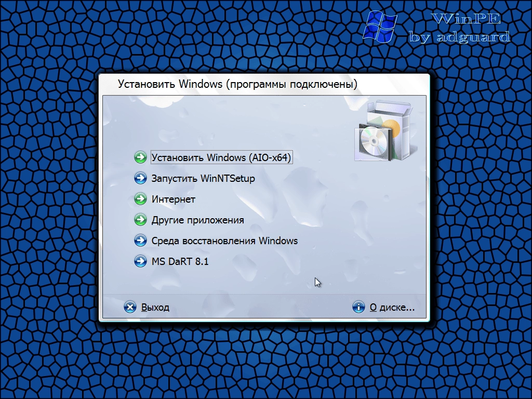This screenshot has width=532, height=399.
Task: Click blue arrow icon beside Среда восстановления Windows
Action: tap(140, 241)
